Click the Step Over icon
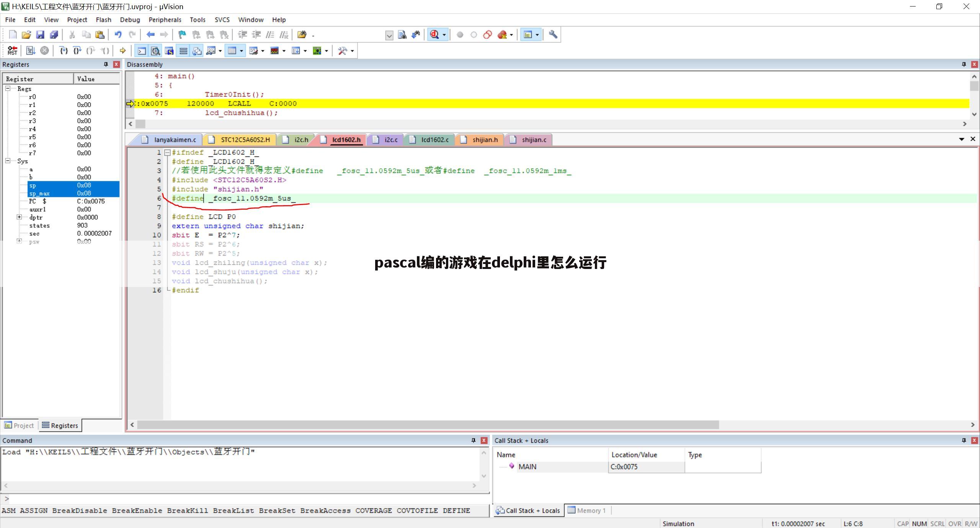Viewport: 980px width, 528px height. tap(77, 51)
